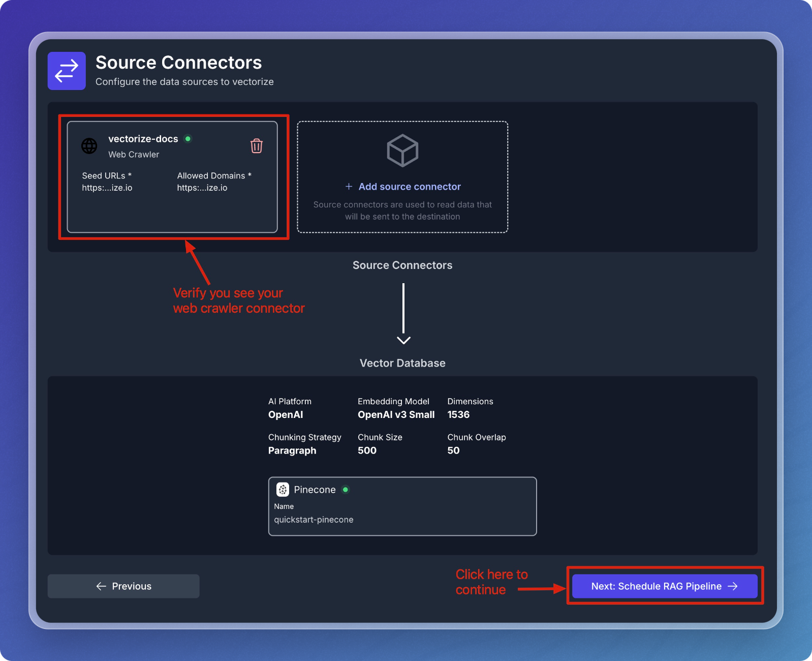Click the Vector Database section heading
This screenshot has height=661, width=812.
click(x=402, y=363)
